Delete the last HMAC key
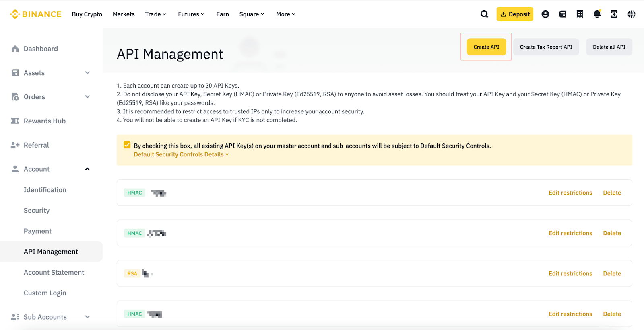 pyautogui.click(x=612, y=314)
